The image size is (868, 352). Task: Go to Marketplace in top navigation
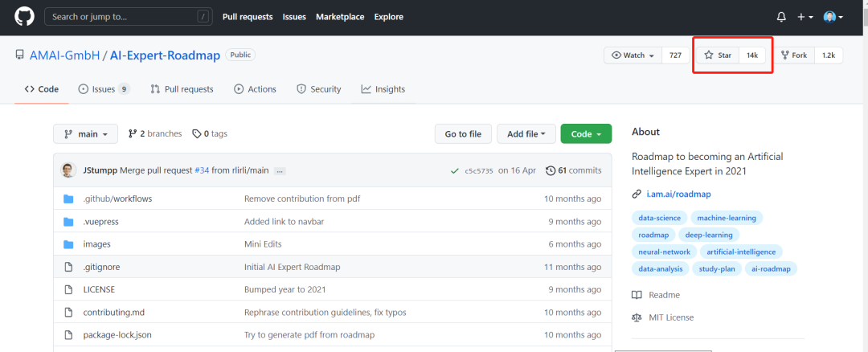click(x=340, y=17)
